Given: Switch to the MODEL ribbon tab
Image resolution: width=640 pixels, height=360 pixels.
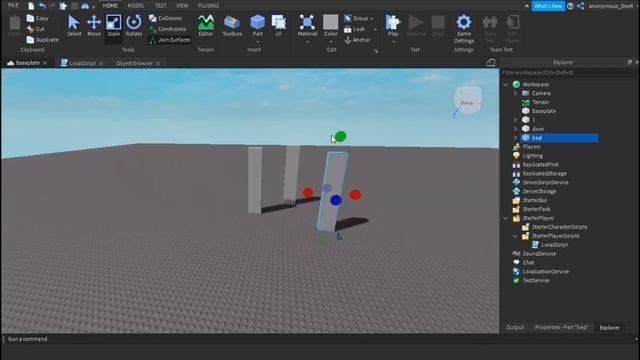Looking at the screenshot, I should click(x=136, y=6).
